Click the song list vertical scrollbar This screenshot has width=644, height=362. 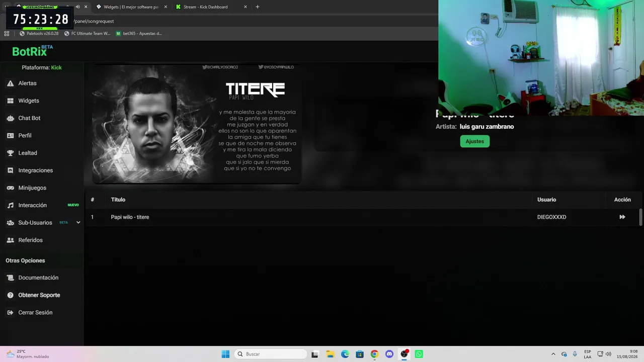(x=640, y=217)
